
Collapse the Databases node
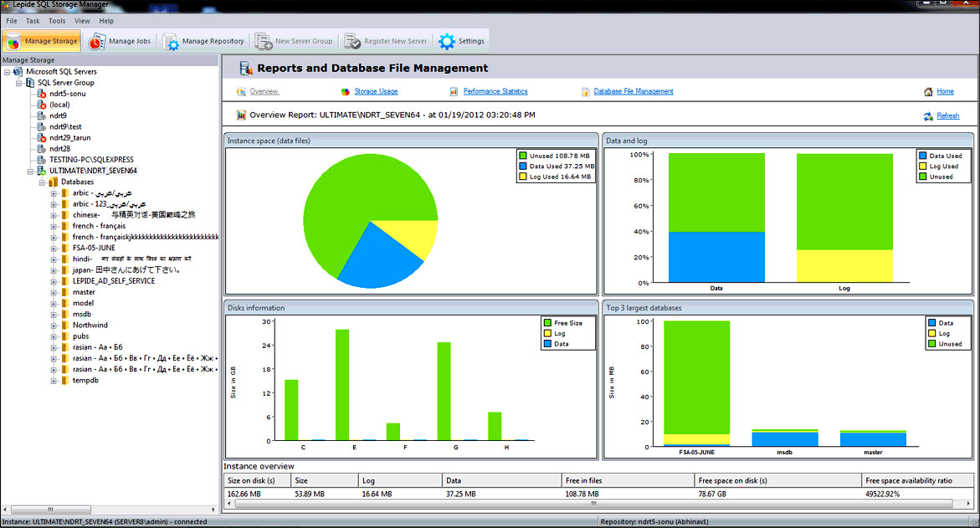(x=42, y=182)
